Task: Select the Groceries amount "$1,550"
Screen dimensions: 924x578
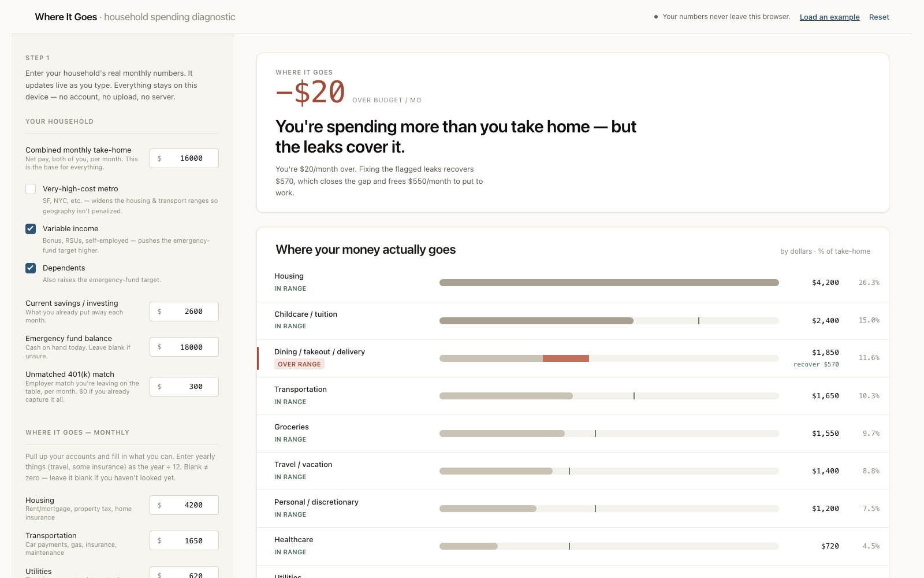Action: [x=825, y=433]
